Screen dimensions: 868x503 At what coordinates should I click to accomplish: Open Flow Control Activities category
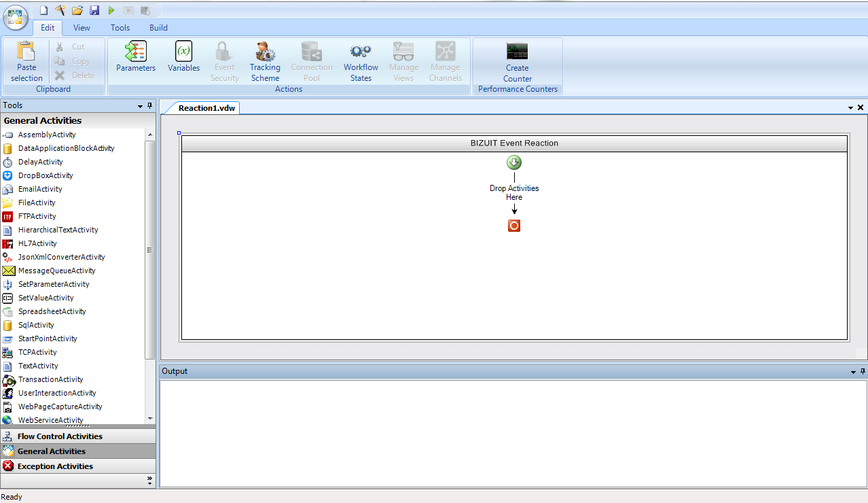[x=78, y=436]
